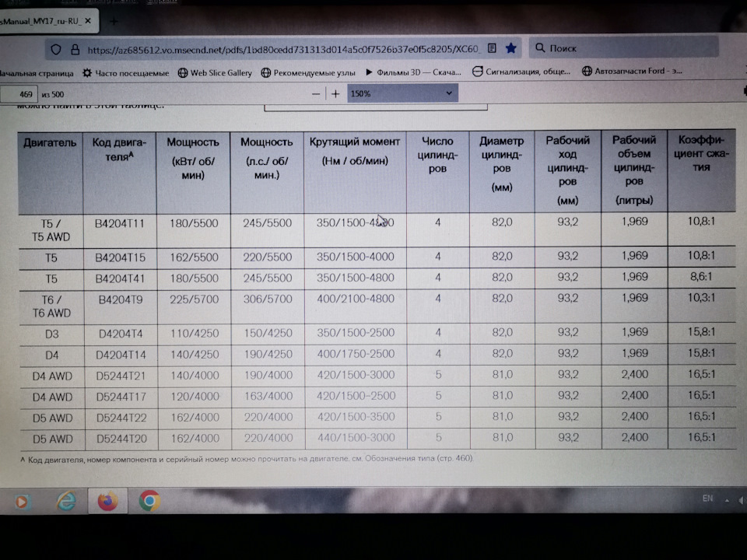The image size is (747, 560).
Task: Click engine code cell D5244T22
Action: tap(121, 418)
